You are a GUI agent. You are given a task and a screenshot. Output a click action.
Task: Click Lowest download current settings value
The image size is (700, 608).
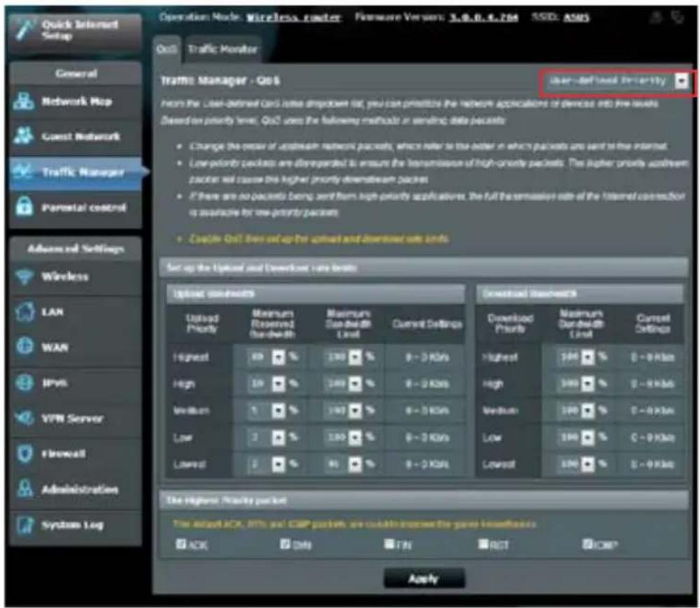click(652, 464)
